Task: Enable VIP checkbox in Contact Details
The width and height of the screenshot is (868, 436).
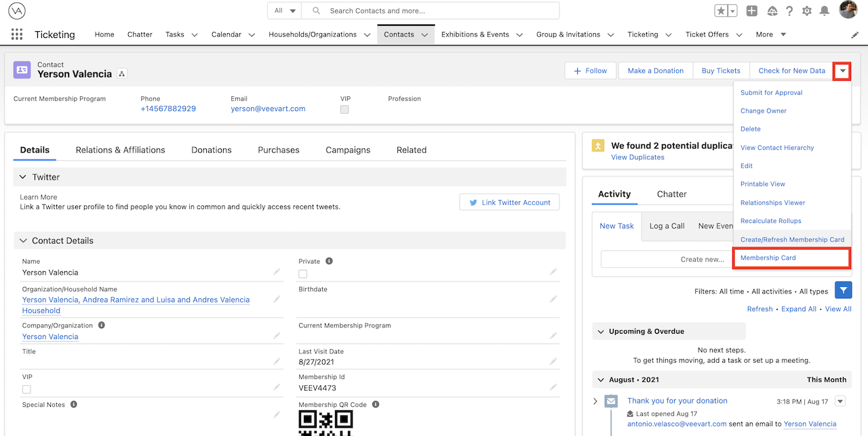Action: pos(26,389)
